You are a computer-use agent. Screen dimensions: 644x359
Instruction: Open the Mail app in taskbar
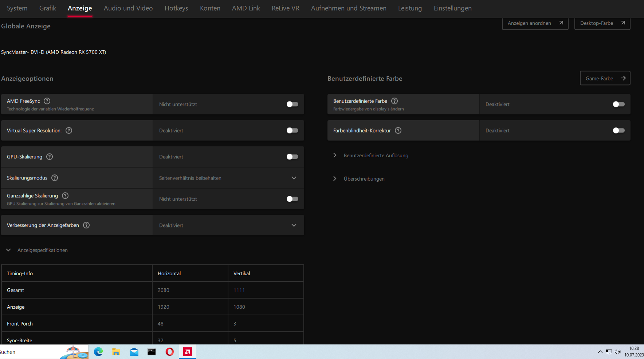pos(134,352)
